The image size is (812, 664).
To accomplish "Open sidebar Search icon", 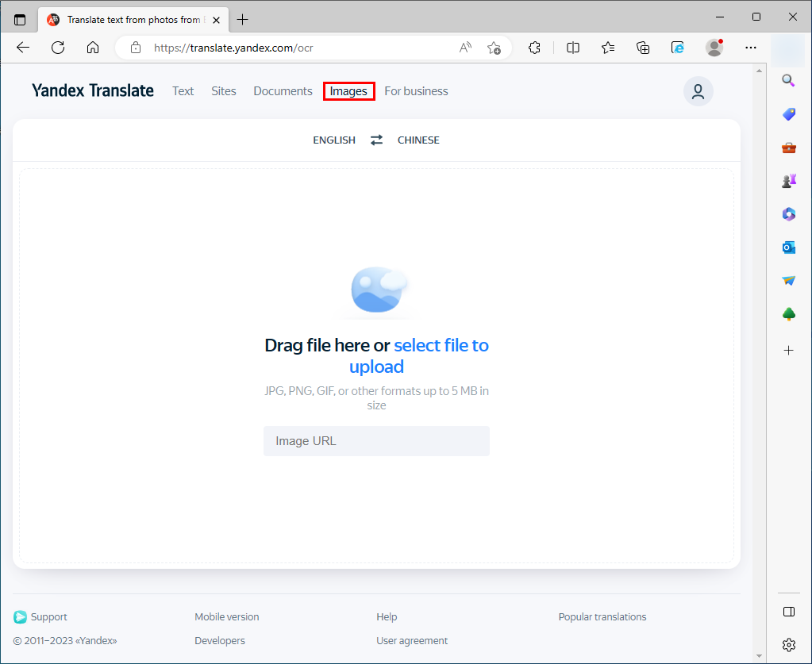I will (789, 80).
